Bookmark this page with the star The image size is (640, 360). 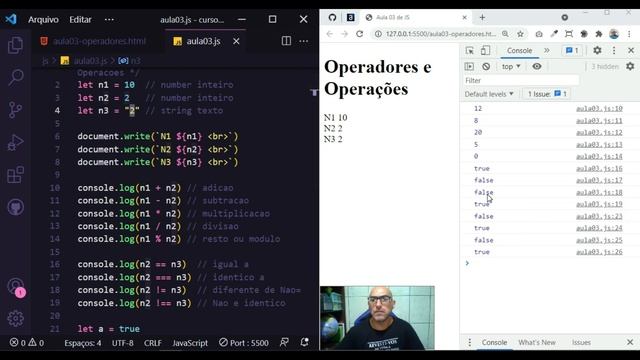pyautogui.click(x=520, y=34)
